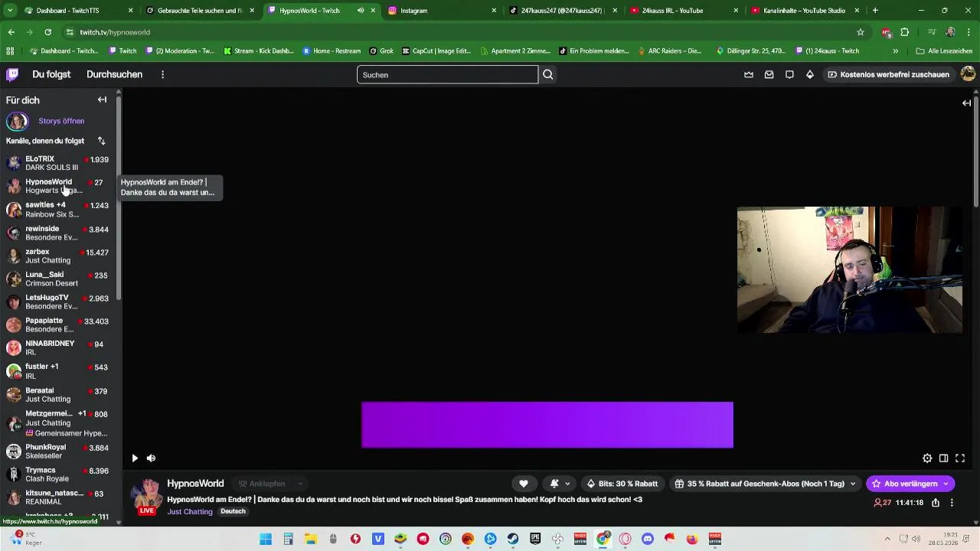
Task: Open the notifications inbox icon
Action: point(769,74)
